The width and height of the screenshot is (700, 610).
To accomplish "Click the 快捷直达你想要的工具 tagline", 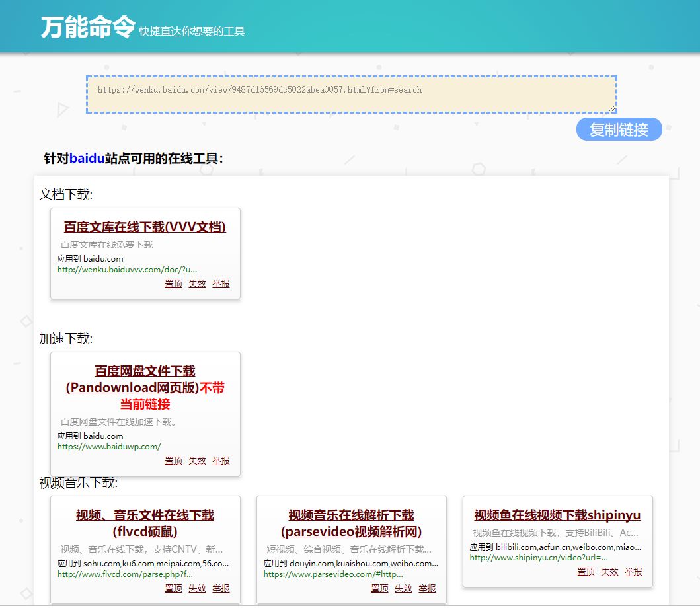I will coord(192,32).
